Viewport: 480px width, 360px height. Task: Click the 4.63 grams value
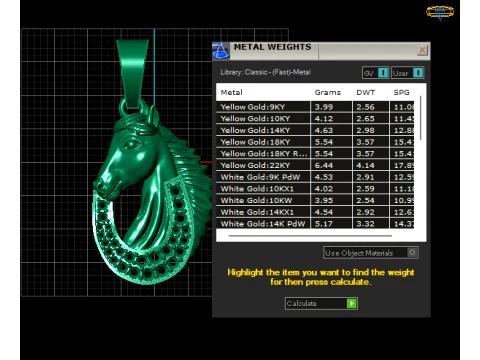(324, 130)
